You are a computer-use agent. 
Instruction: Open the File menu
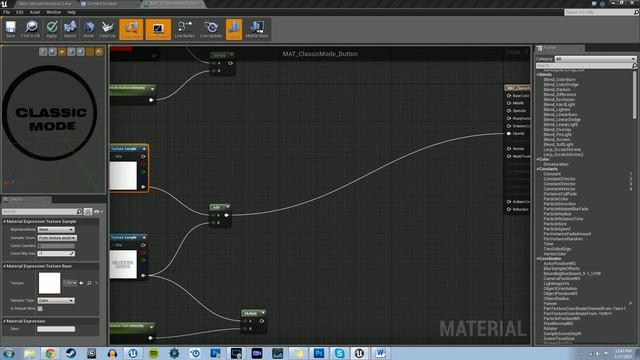pyautogui.click(x=7, y=12)
